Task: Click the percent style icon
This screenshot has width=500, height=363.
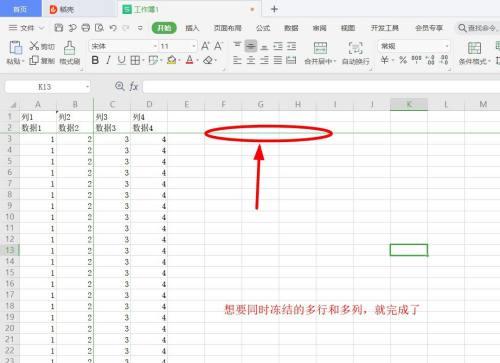Action: point(403,60)
